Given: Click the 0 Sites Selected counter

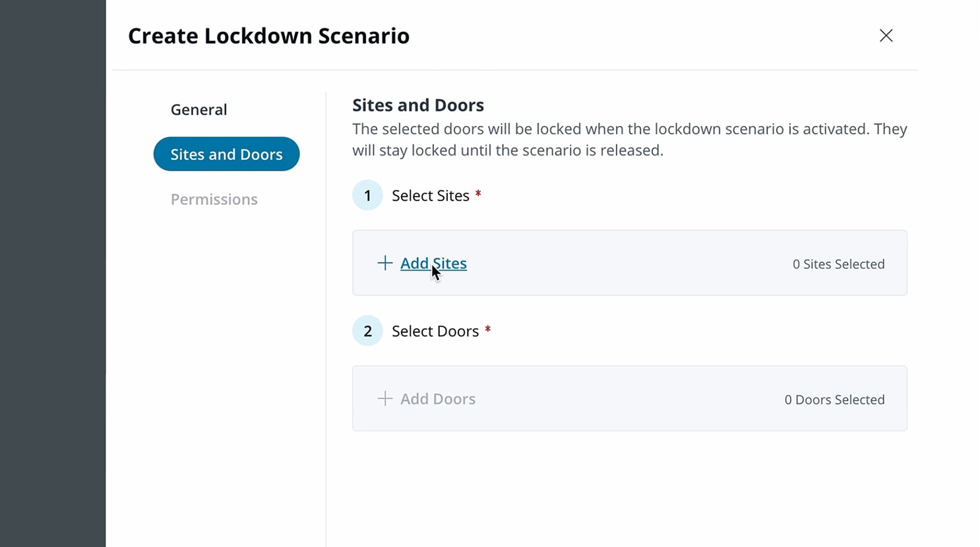Looking at the screenshot, I should pos(838,264).
